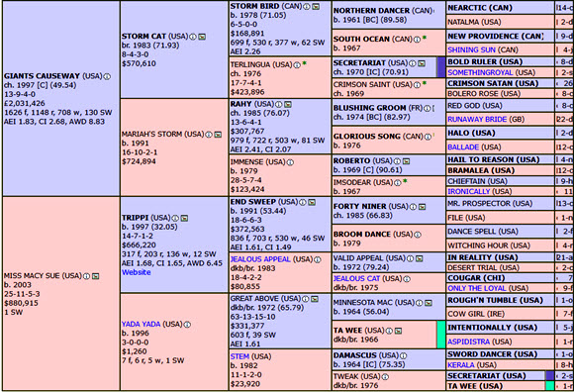Screen dimensions: 574x392
Task: Click photo icon next to Storm Bird
Action: tap(316, 7)
